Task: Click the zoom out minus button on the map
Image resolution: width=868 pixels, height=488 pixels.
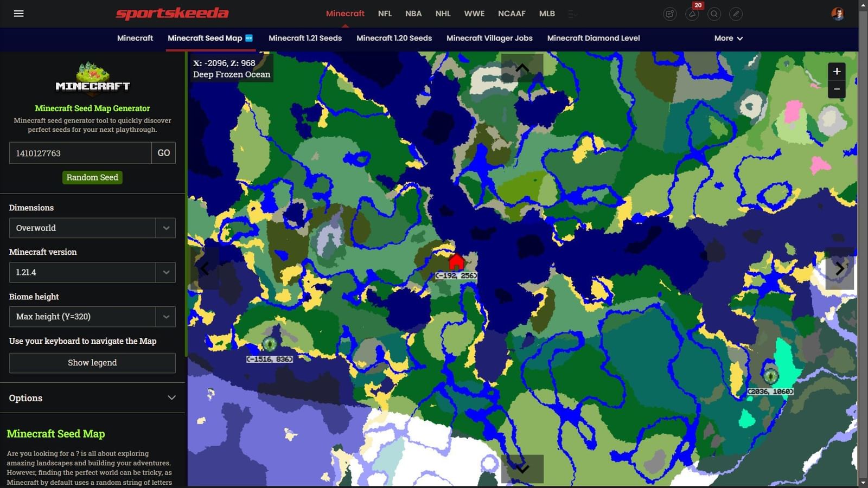Action: click(x=837, y=88)
